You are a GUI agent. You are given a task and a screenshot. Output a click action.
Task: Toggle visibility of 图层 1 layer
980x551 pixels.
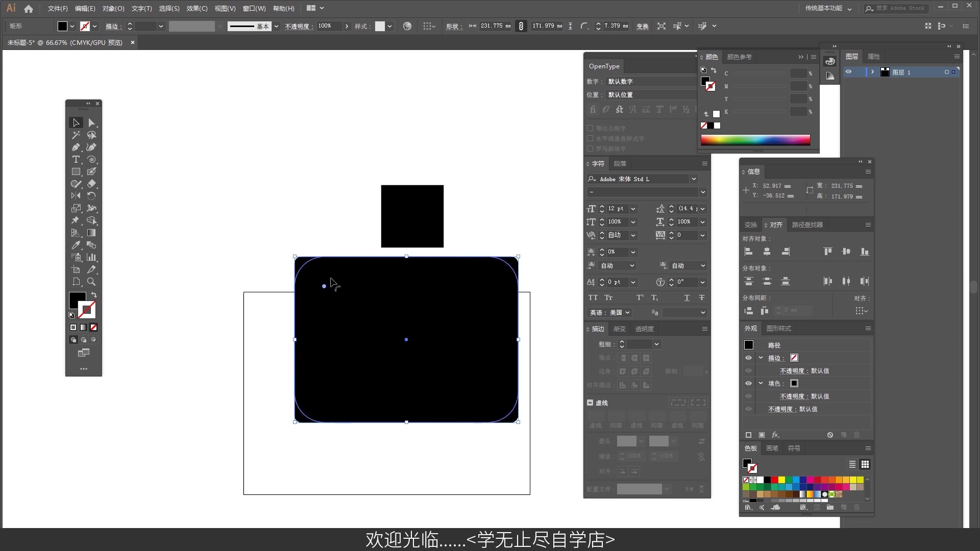(x=848, y=72)
